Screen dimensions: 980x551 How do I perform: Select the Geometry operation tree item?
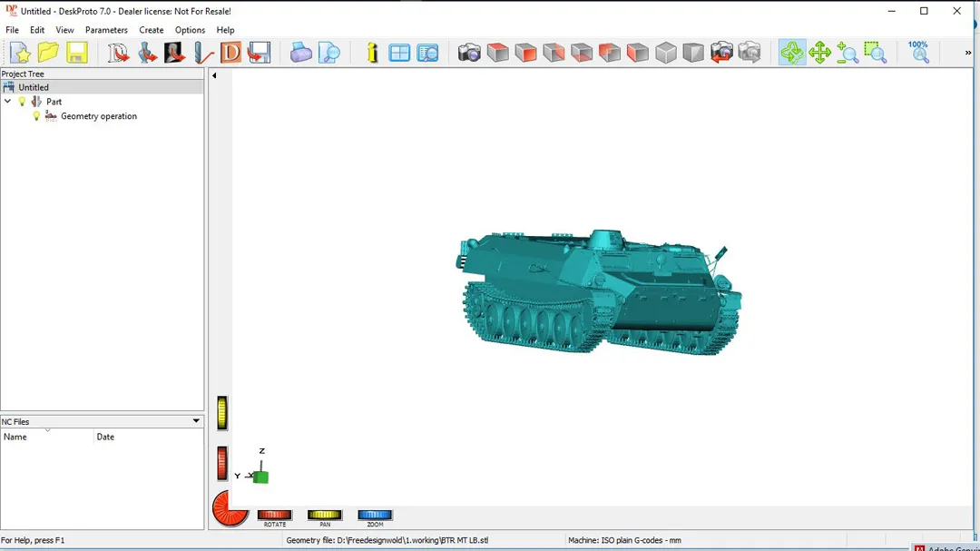click(x=99, y=115)
